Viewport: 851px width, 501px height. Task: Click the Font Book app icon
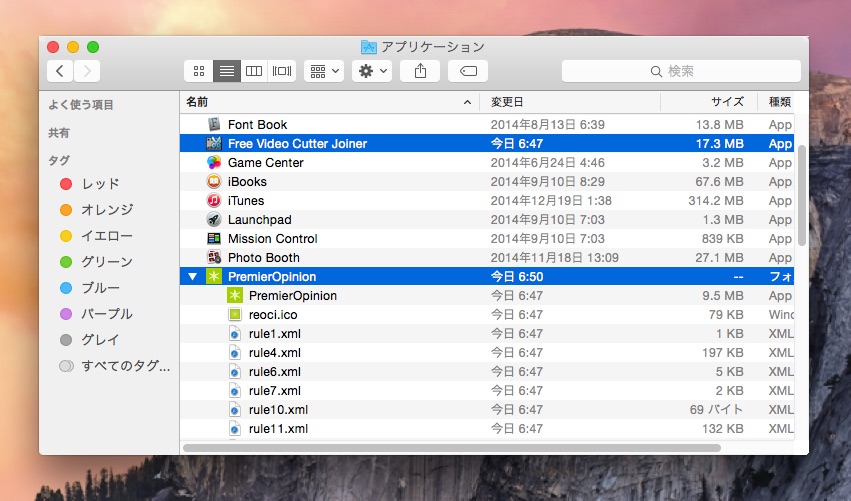tap(214, 124)
